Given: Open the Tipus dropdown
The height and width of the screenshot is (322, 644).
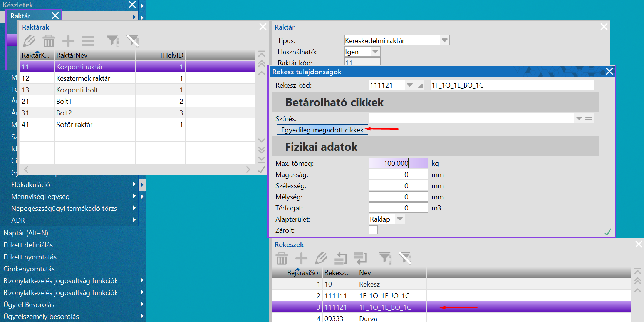Looking at the screenshot, I should point(444,40).
